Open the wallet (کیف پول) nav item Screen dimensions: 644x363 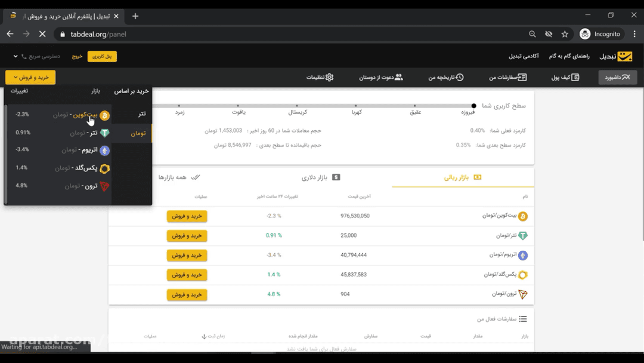point(565,77)
